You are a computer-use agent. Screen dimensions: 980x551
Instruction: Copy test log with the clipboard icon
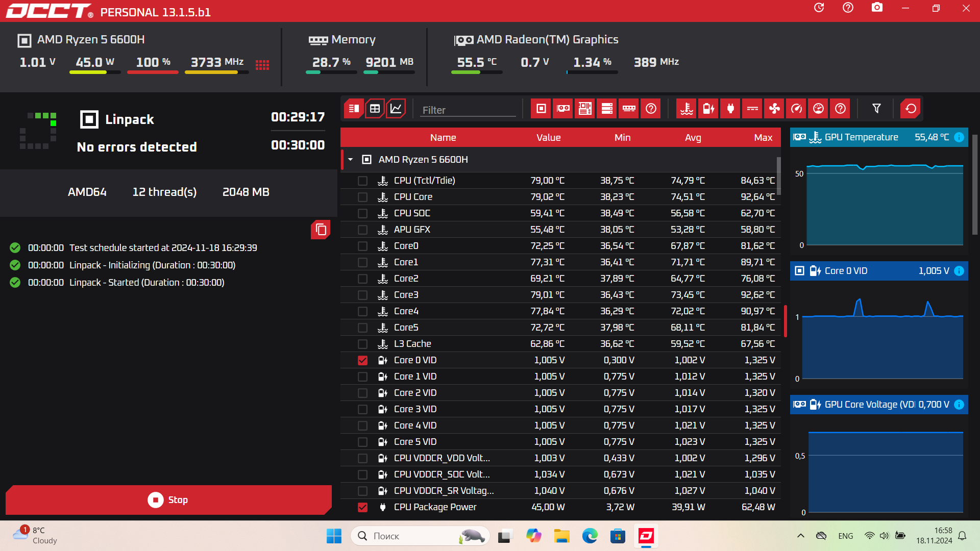(x=321, y=230)
